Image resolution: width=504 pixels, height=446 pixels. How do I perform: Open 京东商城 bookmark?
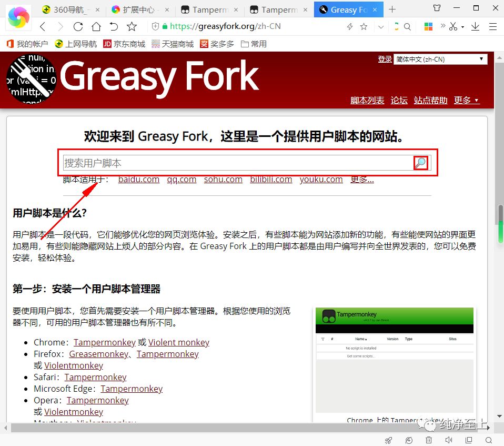coord(124,44)
